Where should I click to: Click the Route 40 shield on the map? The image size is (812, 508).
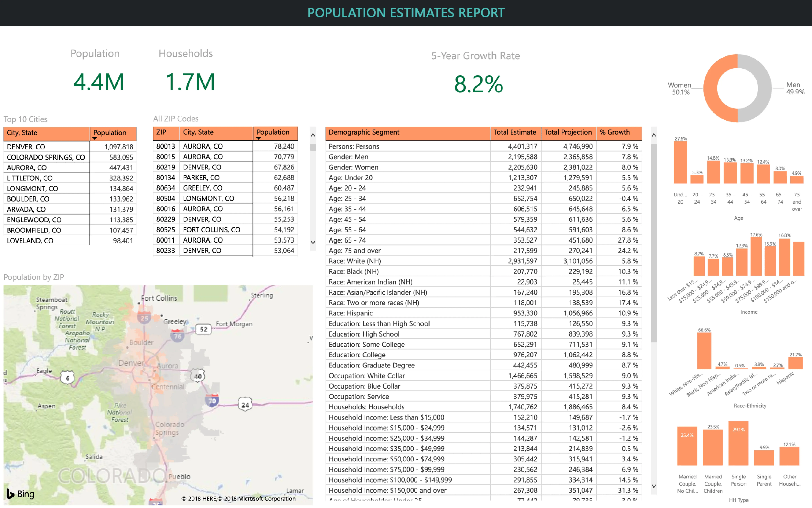(198, 376)
